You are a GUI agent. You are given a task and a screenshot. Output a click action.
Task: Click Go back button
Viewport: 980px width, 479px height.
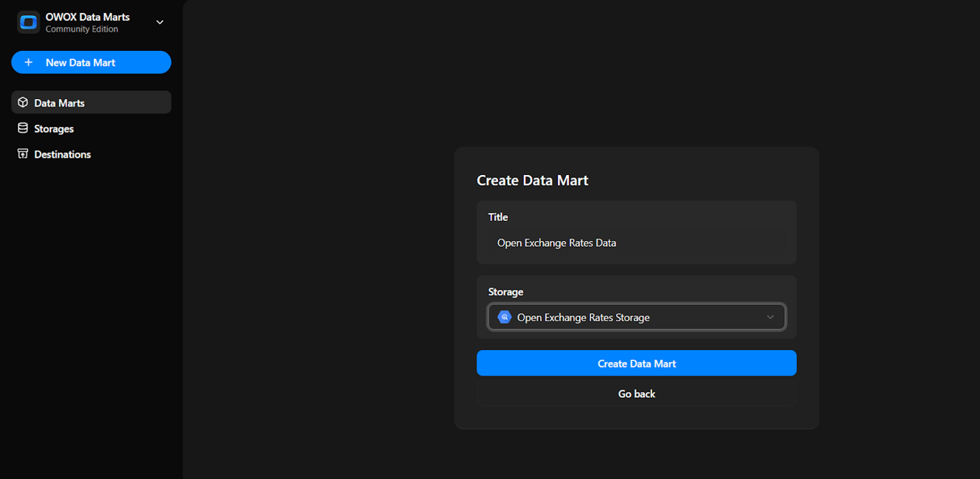point(636,394)
